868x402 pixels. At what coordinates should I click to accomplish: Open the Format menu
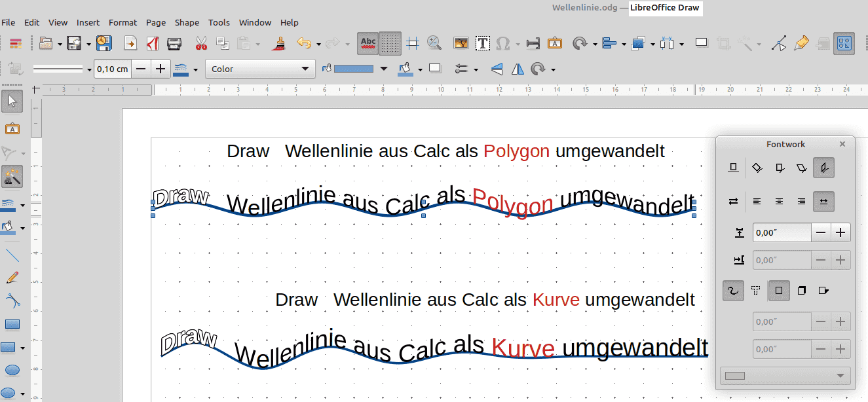tap(123, 22)
